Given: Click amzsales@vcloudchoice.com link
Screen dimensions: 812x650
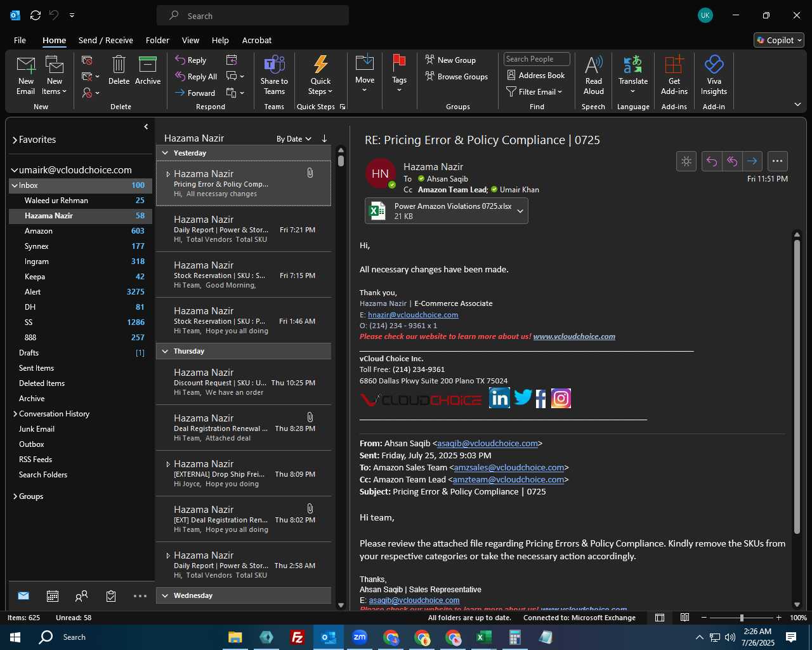Looking at the screenshot, I should click(509, 468).
